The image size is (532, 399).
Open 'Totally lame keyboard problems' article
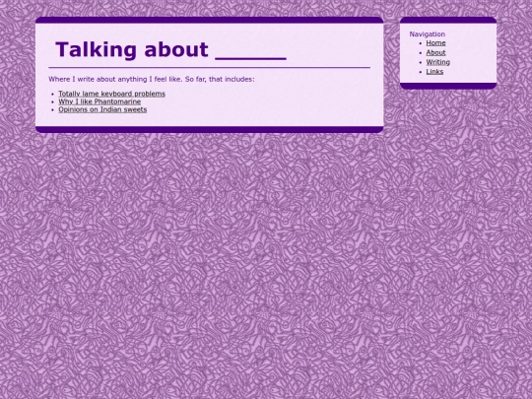111,94
